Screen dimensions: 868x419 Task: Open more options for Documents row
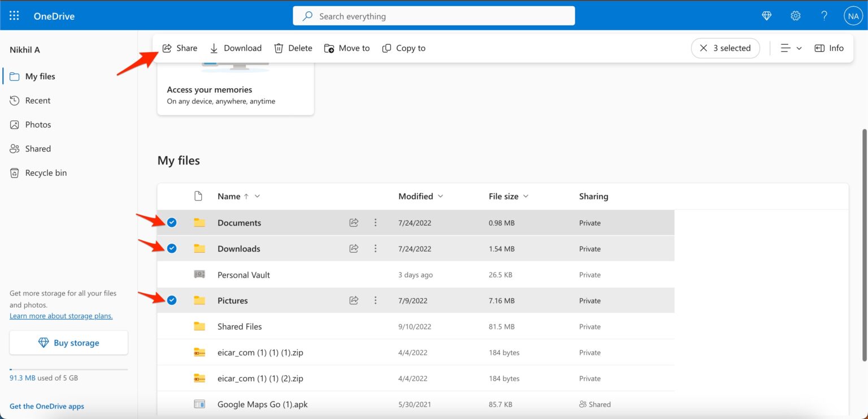(x=375, y=223)
